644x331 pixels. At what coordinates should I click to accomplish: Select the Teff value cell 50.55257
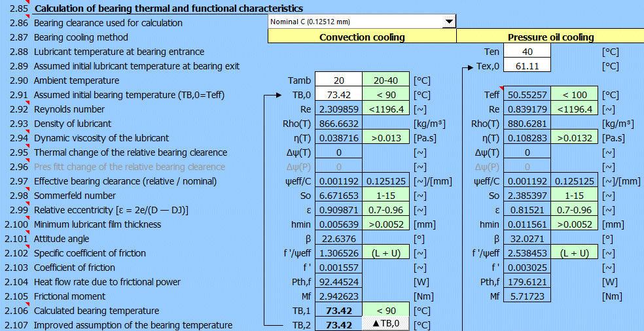click(x=527, y=95)
